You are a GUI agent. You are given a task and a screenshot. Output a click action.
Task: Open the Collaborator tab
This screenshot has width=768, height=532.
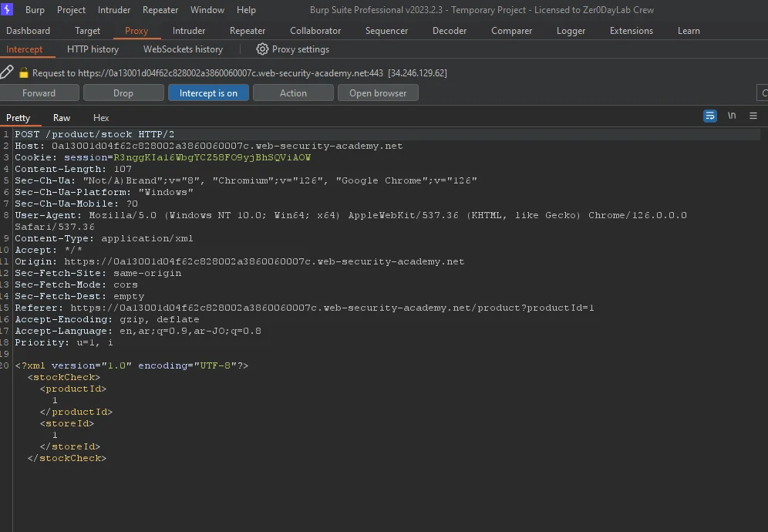[x=315, y=30]
